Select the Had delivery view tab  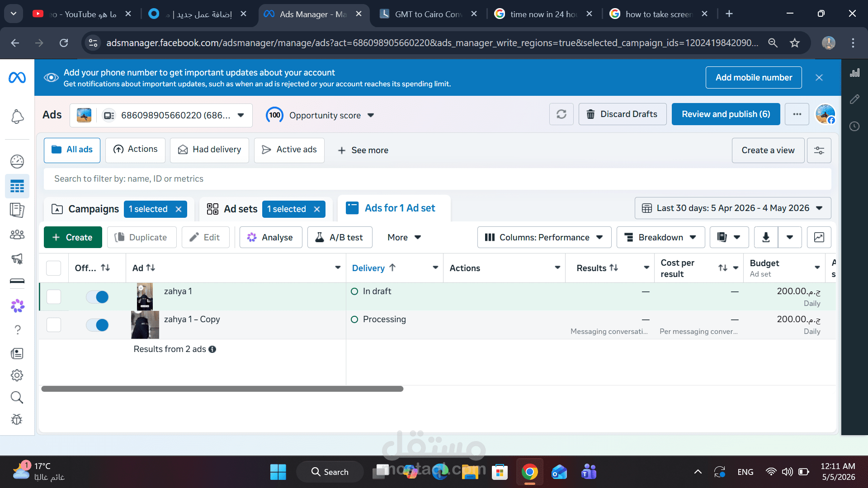(x=209, y=150)
